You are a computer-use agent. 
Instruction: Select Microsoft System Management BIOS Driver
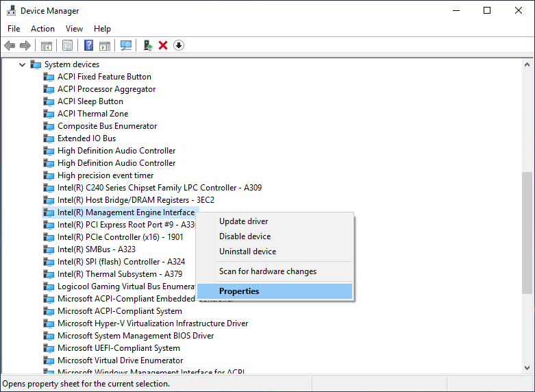tap(136, 336)
